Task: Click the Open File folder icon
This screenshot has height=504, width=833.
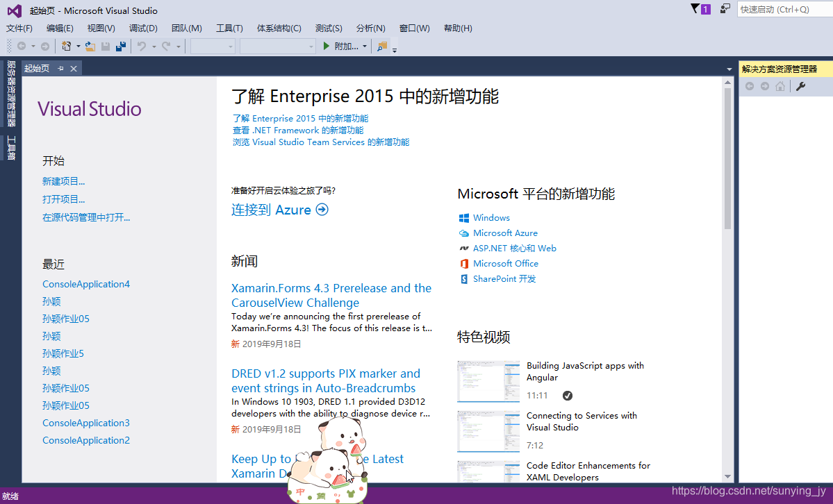Action: pos(90,47)
